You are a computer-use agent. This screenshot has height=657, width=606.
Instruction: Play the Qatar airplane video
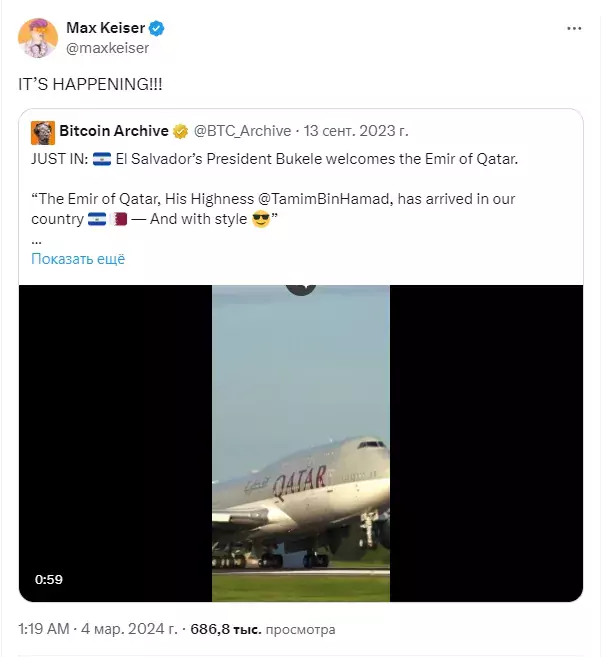tap(301, 443)
